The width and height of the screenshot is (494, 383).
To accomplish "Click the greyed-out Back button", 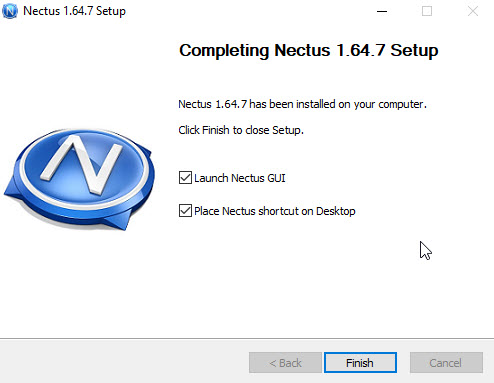I will tap(285, 362).
